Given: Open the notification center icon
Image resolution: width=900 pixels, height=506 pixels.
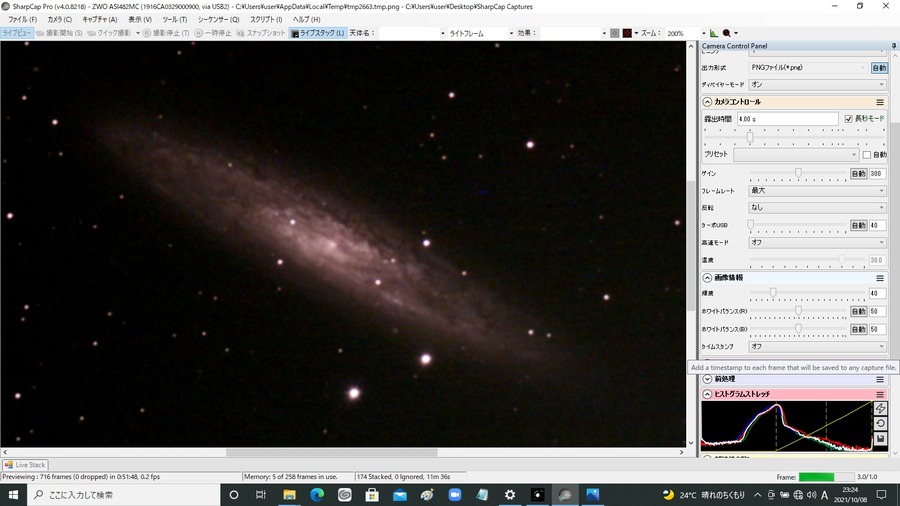Looking at the screenshot, I should point(882,495).
